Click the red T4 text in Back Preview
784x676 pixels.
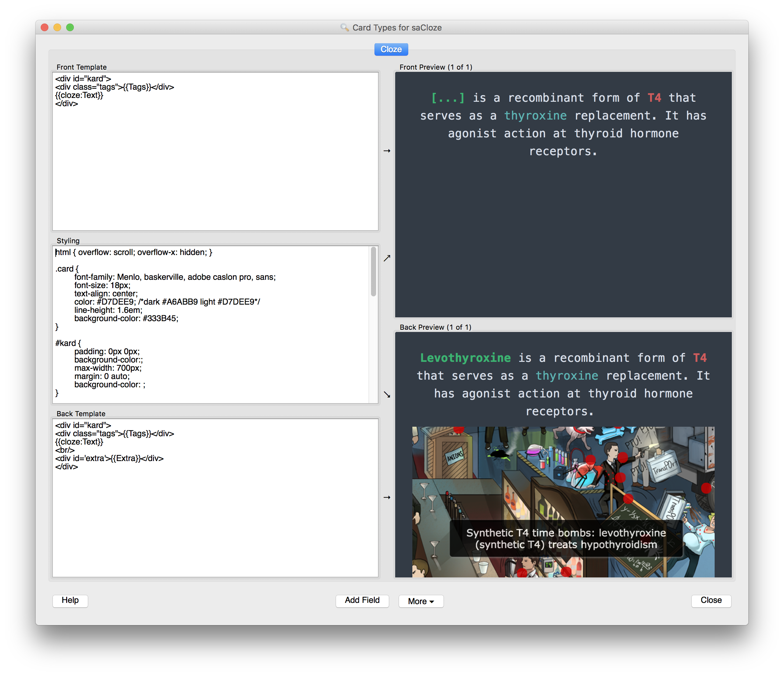(700, 358)
